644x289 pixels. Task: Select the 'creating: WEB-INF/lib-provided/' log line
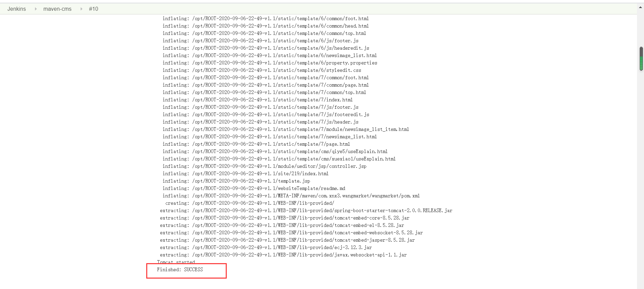[x=250, y=203]
